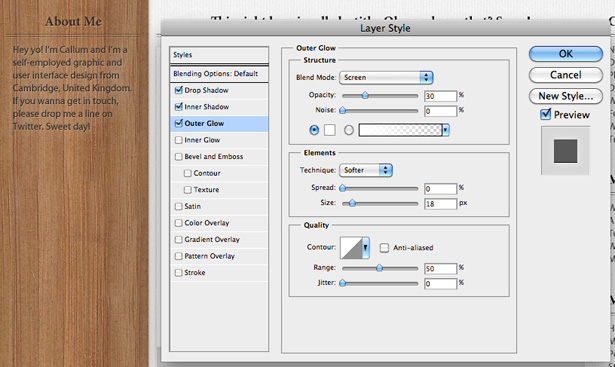This screenshot has height=367, width=615.
Task: Confirm with the OK button
Action: coord(566,54)
